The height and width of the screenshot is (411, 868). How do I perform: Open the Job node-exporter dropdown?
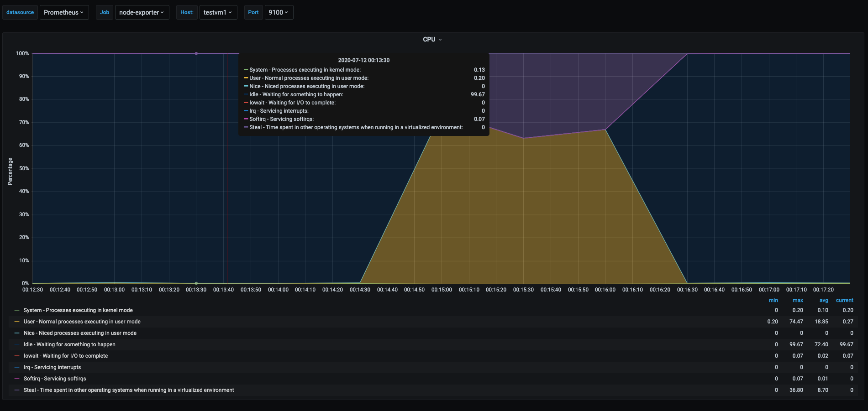coord(142,12)
